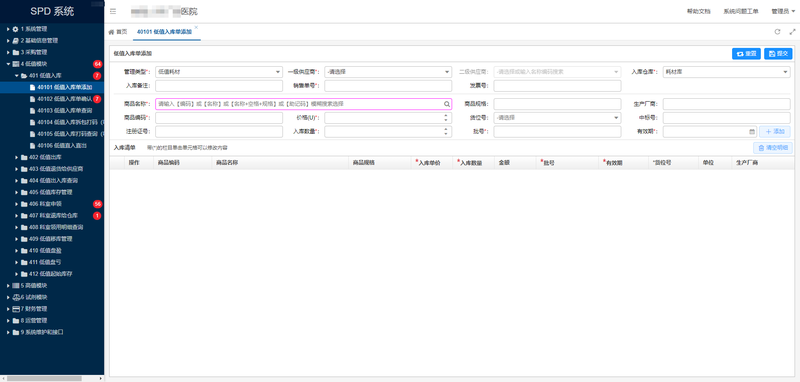This screenshot has height=382, width=800.
Task: Click the document icon of 40103 低值入库单查询
Action: pos(33,111)
